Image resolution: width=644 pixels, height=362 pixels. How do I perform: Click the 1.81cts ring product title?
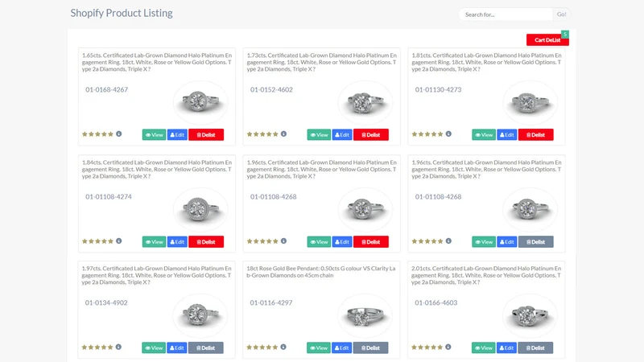[x=487, y=62]
